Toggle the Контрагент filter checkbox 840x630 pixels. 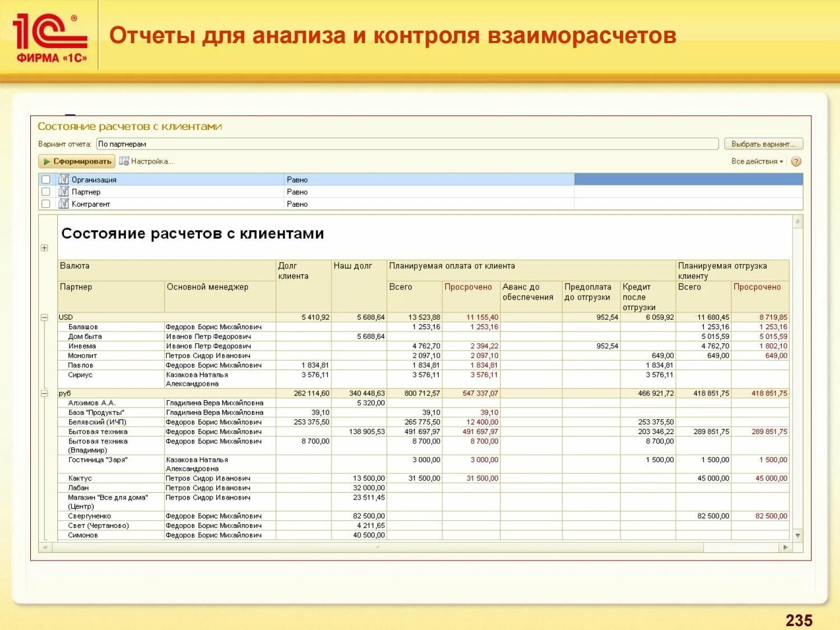click(46, 204)
